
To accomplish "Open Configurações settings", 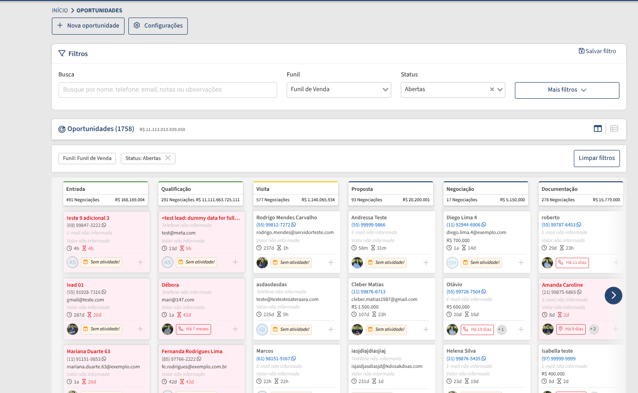I will (158, 26).
